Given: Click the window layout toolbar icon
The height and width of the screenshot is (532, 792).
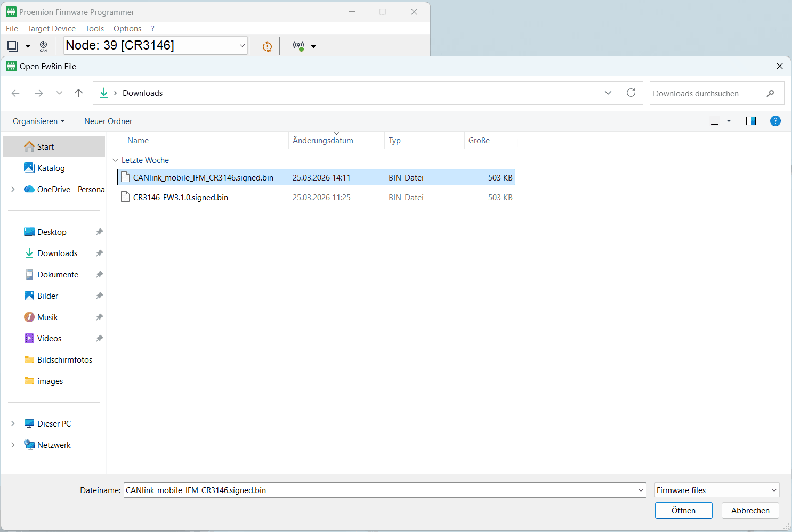Looking at the screenshot, I should click(13, 46).
